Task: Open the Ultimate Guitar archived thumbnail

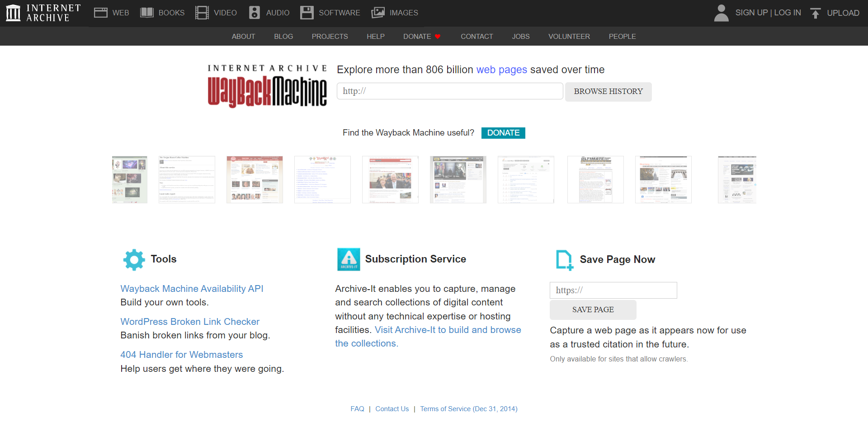Action: tap(595, 179)
